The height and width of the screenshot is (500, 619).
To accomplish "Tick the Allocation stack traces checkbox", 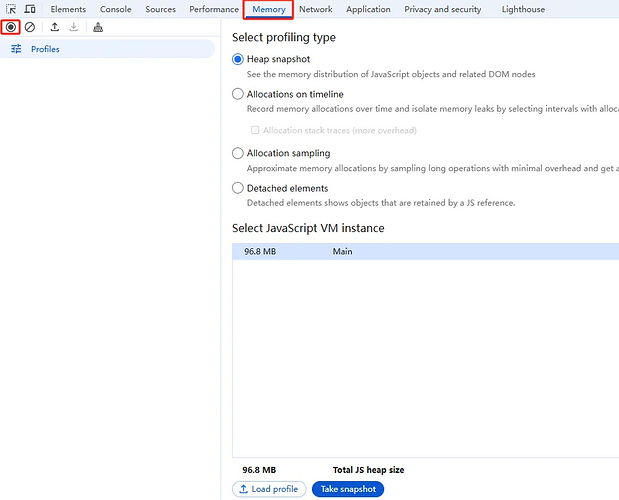I will [255, 130].
